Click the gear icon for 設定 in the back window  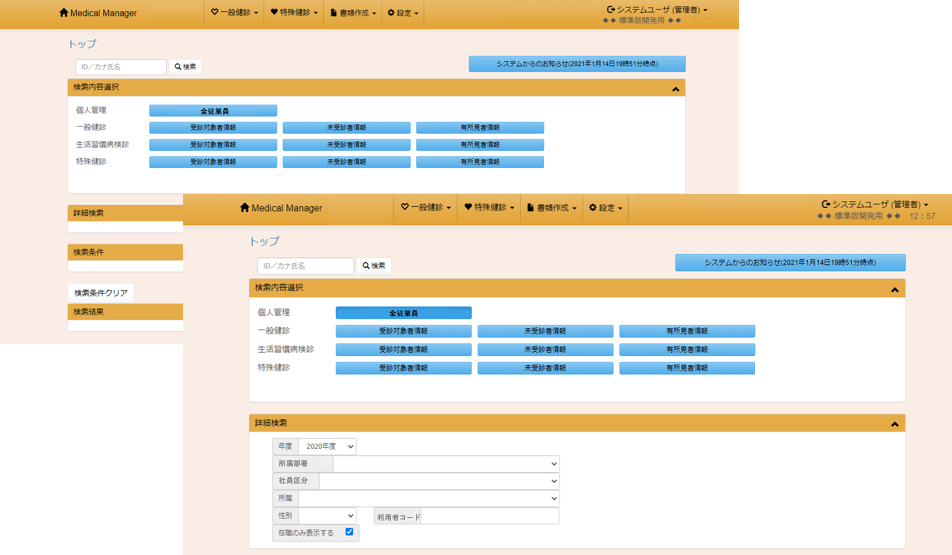pos(391,13)
